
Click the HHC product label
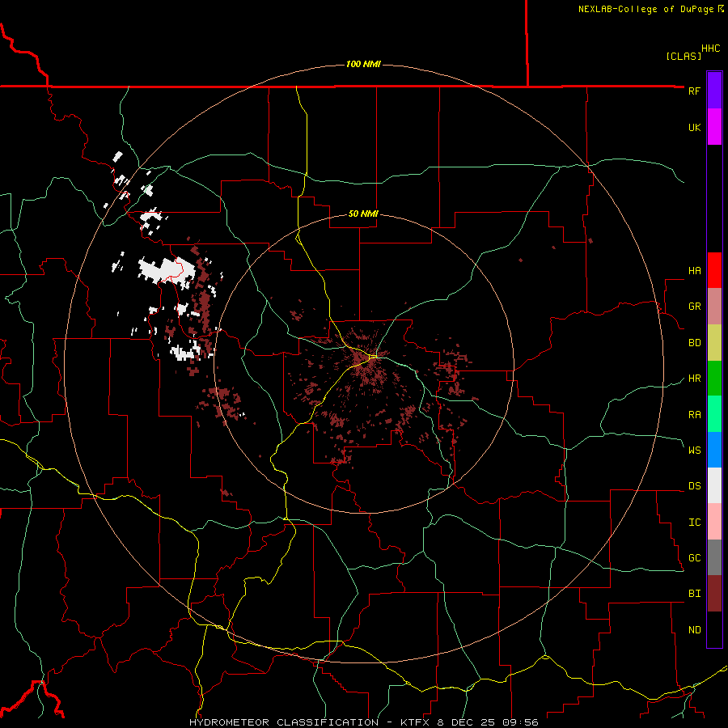tap(710, 49)
